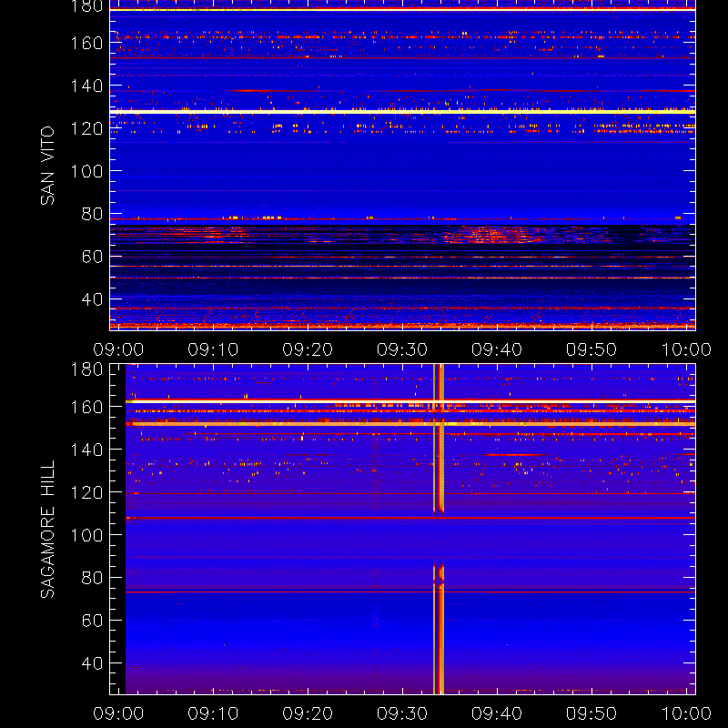
Task: Choose 09:00 time label under Sagamore Hill plot
Action: pyautogui.click(x=118, y=713)
